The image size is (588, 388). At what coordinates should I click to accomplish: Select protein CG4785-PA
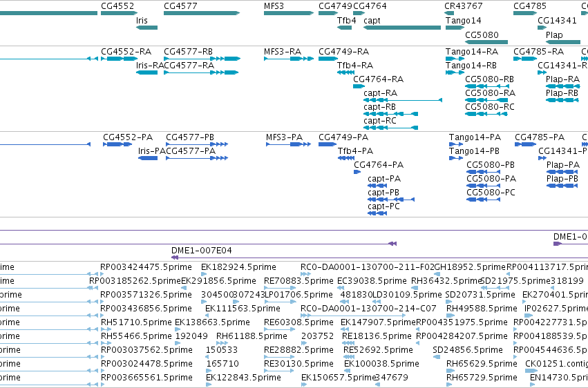(x=525, y=144)
